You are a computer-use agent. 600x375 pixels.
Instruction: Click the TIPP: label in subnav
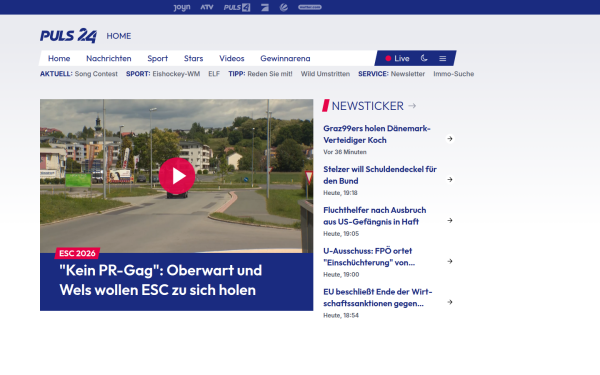(x=237, y=74)
